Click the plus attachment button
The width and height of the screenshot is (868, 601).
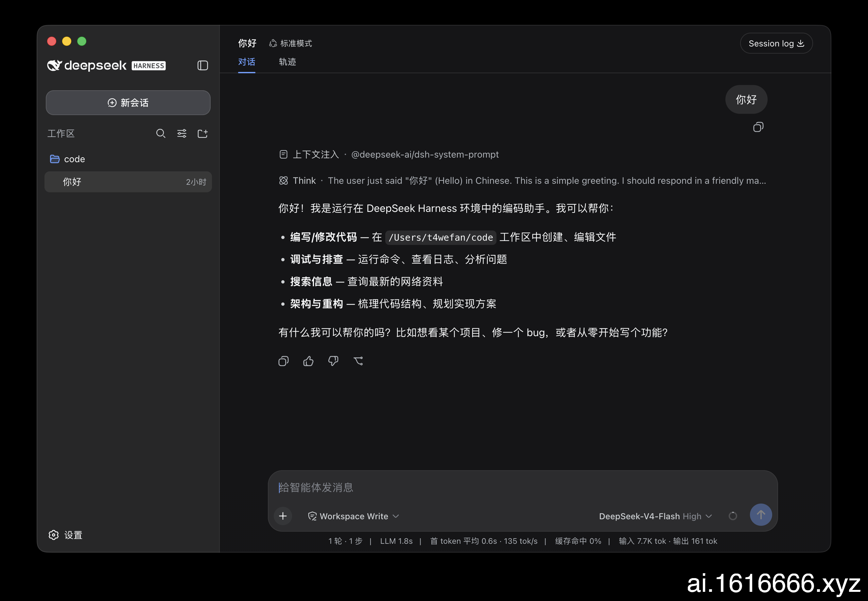pyautogui.click(x=283, y=516)
